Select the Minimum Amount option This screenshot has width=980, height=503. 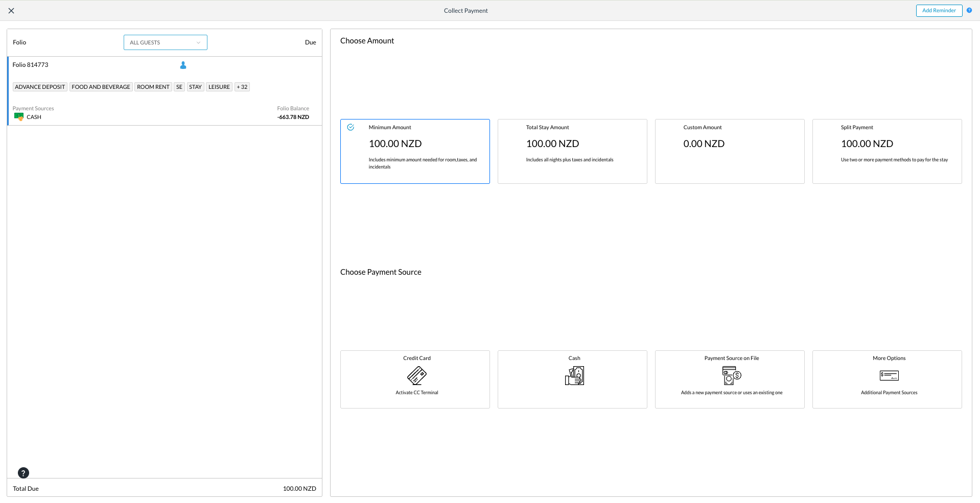pyautogui.click(x=415, y=151)
